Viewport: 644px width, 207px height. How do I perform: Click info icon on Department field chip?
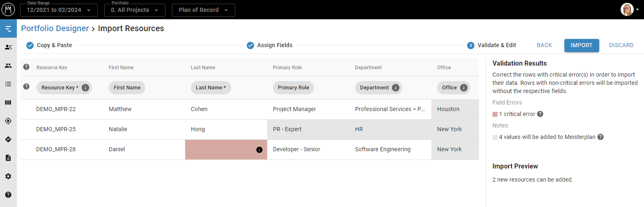pos(395,88)
